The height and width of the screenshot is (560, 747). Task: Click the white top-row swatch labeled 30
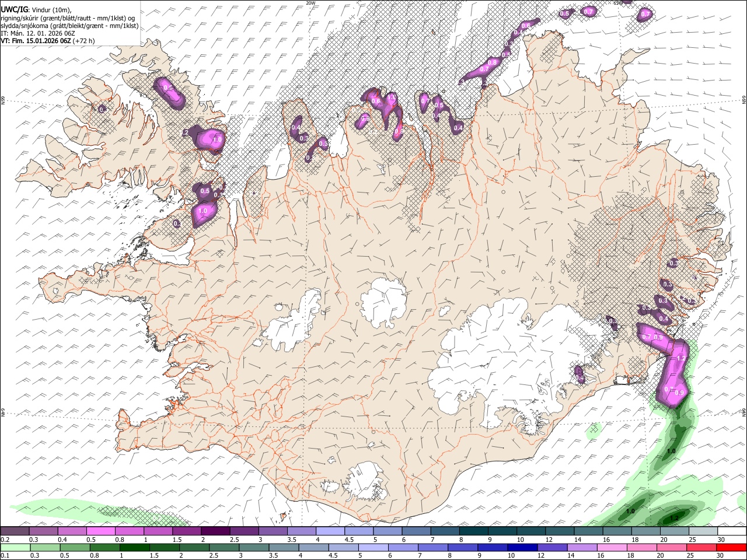point(731,531)
